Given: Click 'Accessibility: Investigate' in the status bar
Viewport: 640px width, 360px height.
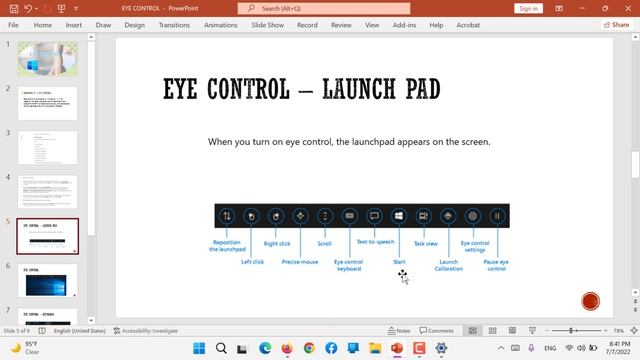Looking at the screenshot, I should (145, 331).
